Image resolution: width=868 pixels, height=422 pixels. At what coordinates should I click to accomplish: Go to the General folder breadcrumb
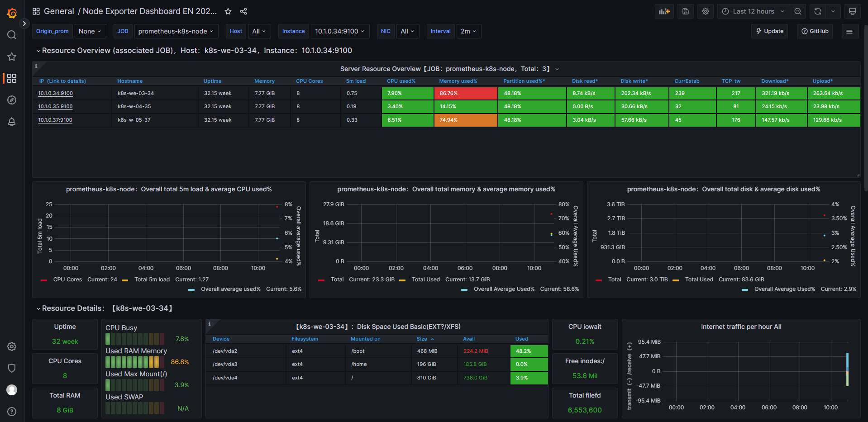tap(59, 11)
